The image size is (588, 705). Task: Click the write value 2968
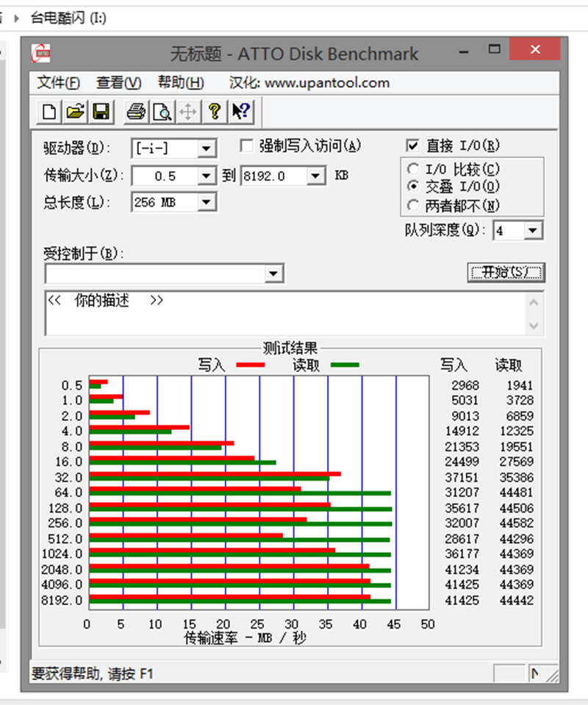click(465, 385)
